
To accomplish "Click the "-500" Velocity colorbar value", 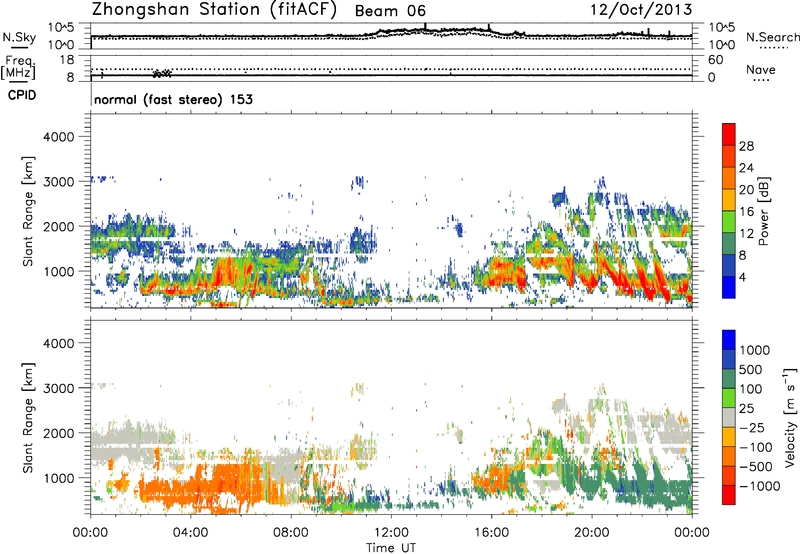I will pyautogui.click(x=756, y=466).
